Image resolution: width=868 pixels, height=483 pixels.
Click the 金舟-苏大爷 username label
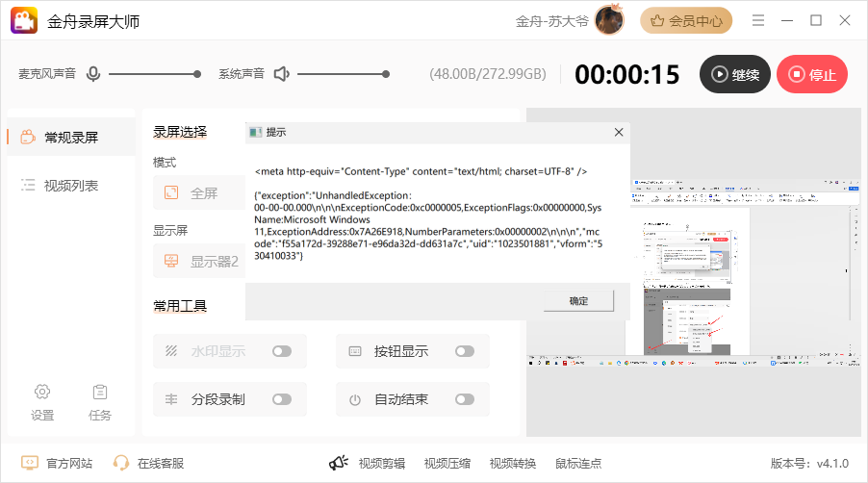point(552,21)
